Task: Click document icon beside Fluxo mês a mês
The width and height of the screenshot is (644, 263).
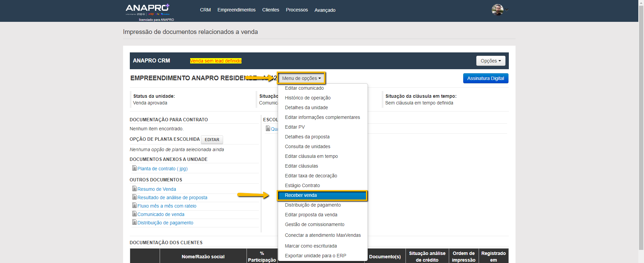Action: tap(135, 206)
